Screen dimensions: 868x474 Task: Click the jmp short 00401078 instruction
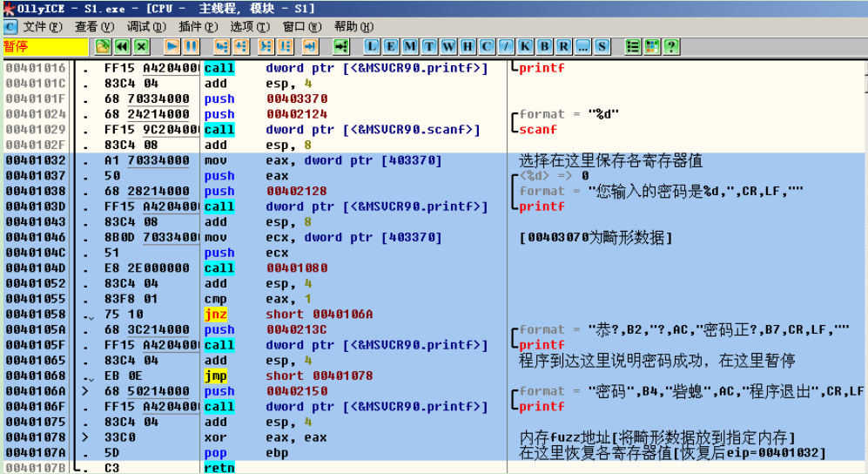pos(288,376)
